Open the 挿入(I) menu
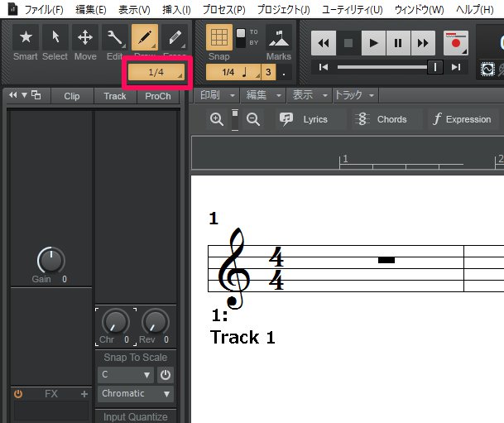 pos(176,10)
